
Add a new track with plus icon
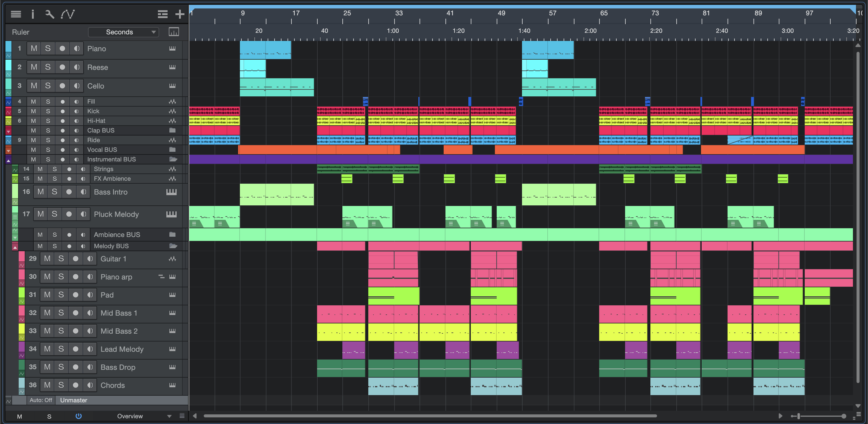click(x=180, y=14)
